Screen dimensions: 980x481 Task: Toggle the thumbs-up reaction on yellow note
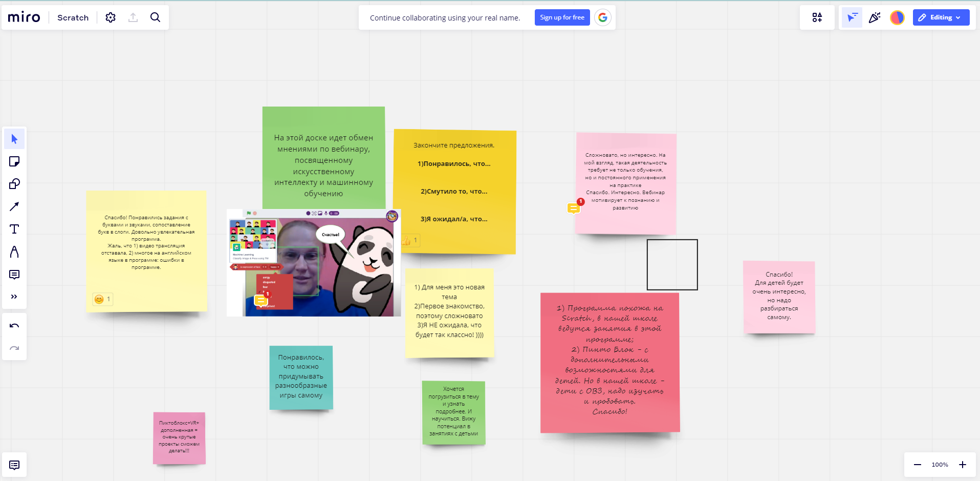coord(410,240)
